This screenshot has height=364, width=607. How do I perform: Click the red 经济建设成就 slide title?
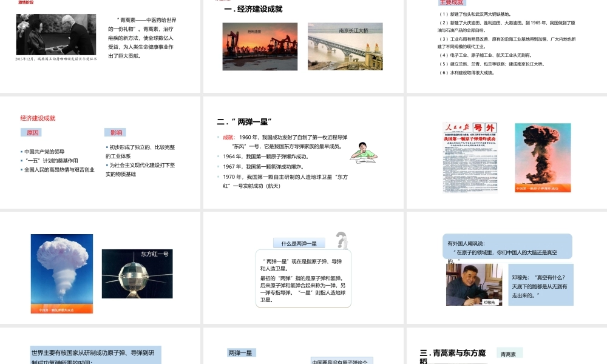[38, 118]
